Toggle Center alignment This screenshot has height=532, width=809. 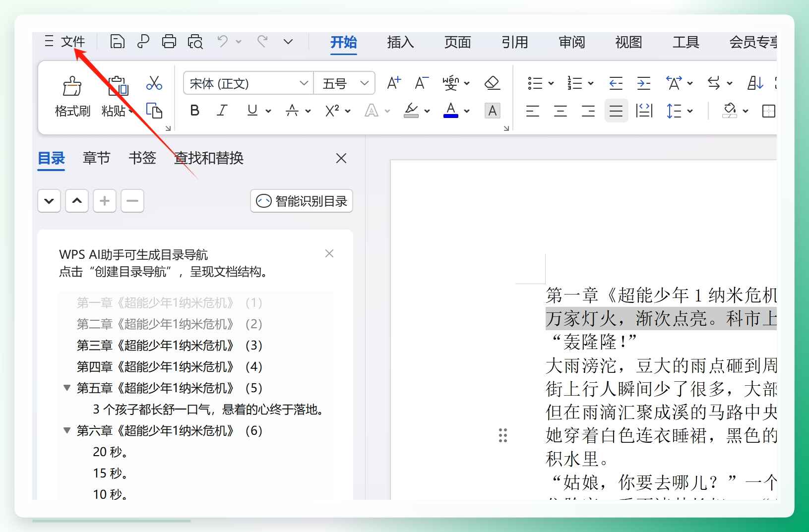[560, 111]
